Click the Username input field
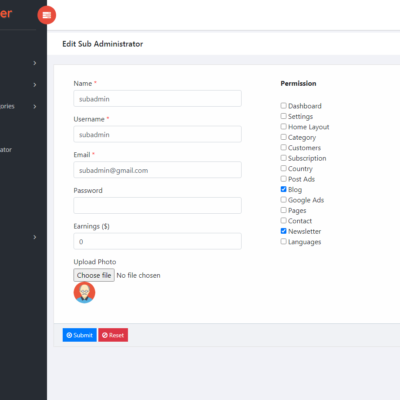 [x=157, y=134]
